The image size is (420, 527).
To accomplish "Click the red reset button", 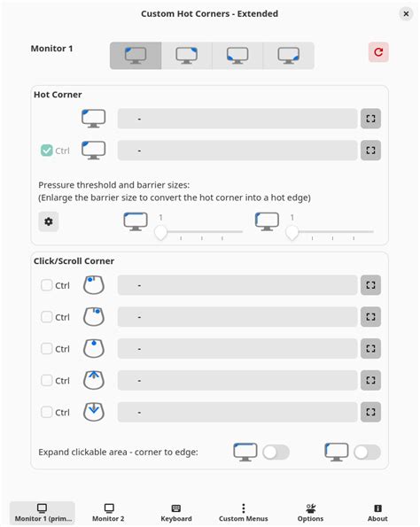I will point(378,52).
